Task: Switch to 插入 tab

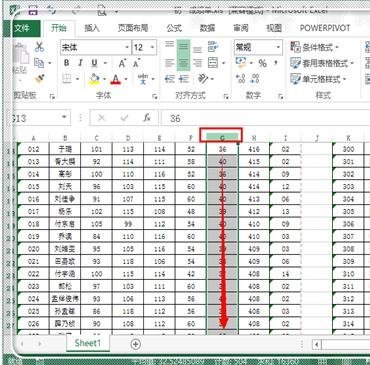Action: tap(92, 28)
